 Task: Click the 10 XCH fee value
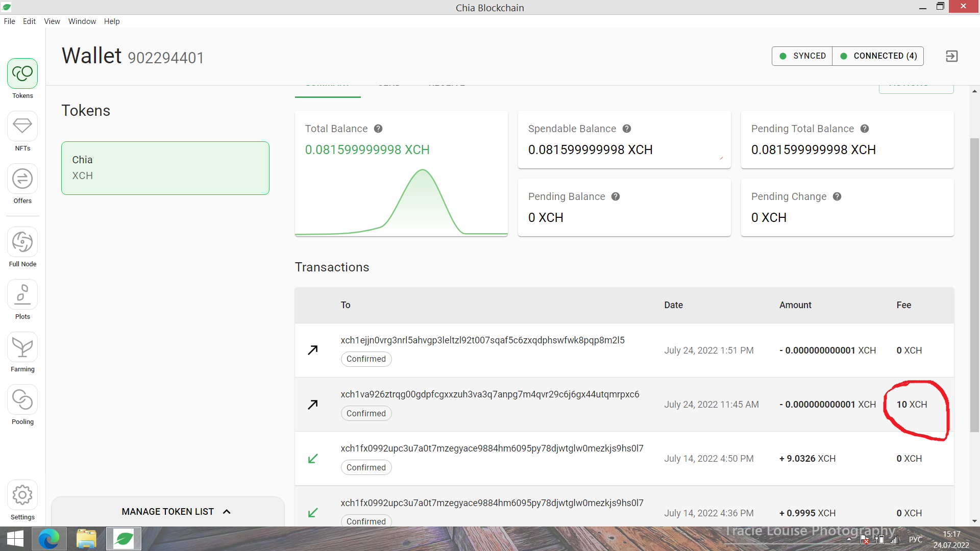[912, 405]
